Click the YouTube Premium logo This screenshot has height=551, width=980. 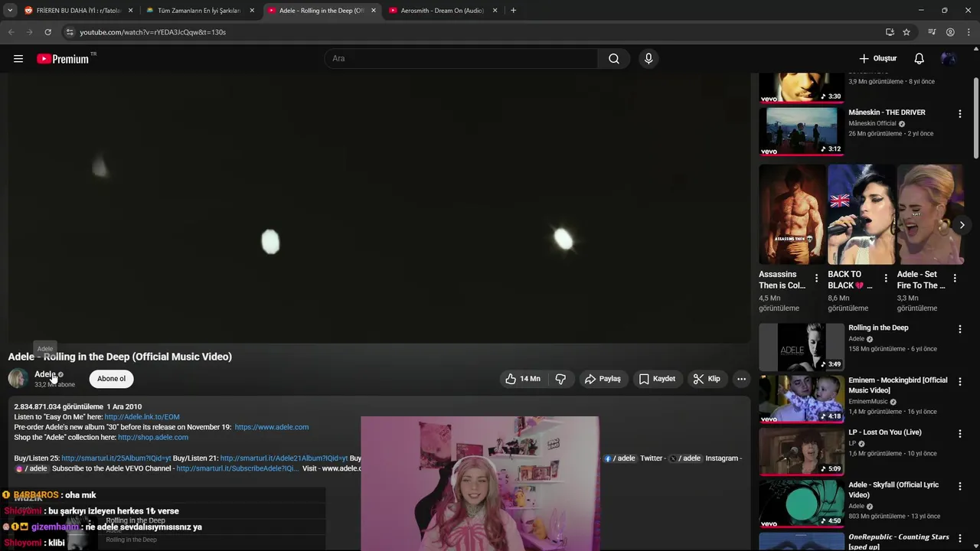coord(63,59)
